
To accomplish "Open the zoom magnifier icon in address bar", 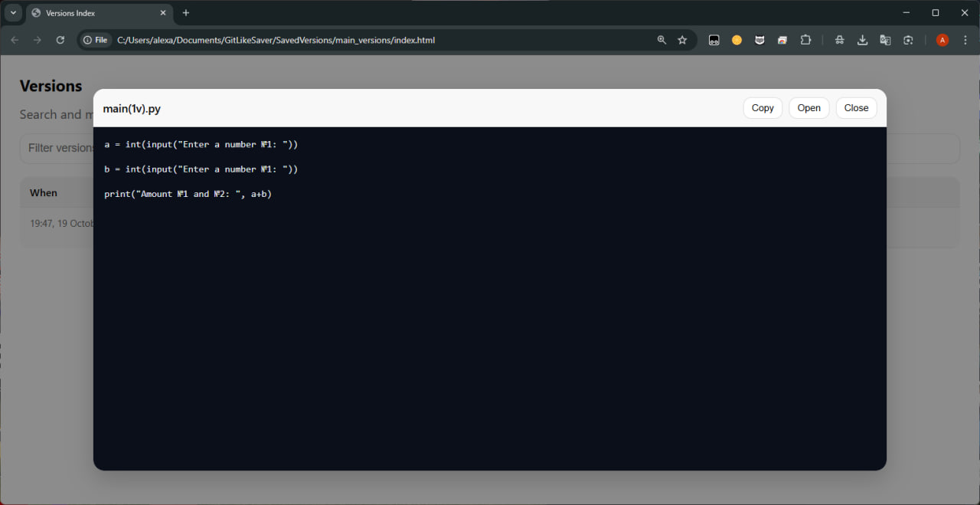I will tap(661, 40).
